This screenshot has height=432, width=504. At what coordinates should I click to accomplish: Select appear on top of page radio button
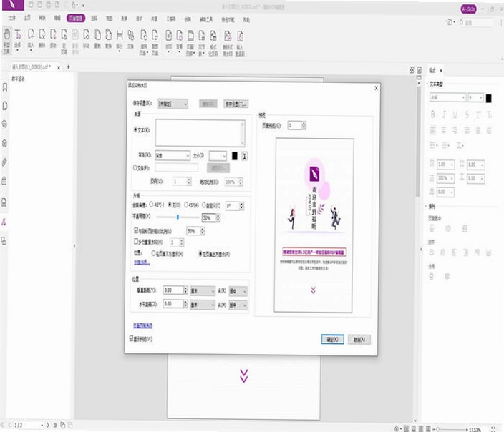[200, 254]
